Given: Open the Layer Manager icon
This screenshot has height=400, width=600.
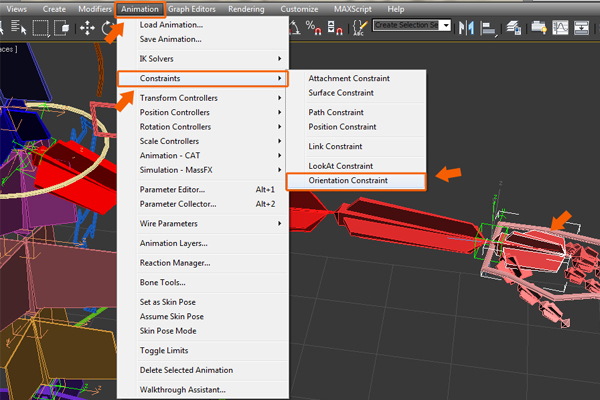Looking at the screenshot, I should 514,28.
